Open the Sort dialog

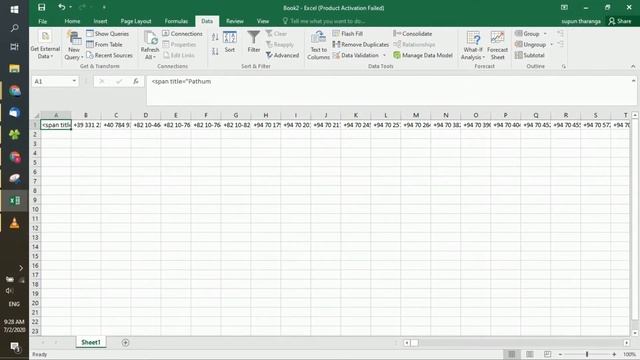coord(230,42)
